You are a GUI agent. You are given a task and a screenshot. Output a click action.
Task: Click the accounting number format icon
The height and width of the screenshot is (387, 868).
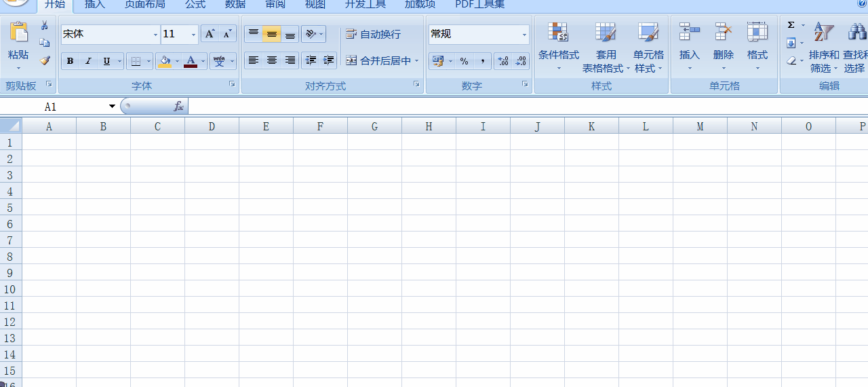tap(438, 61)
